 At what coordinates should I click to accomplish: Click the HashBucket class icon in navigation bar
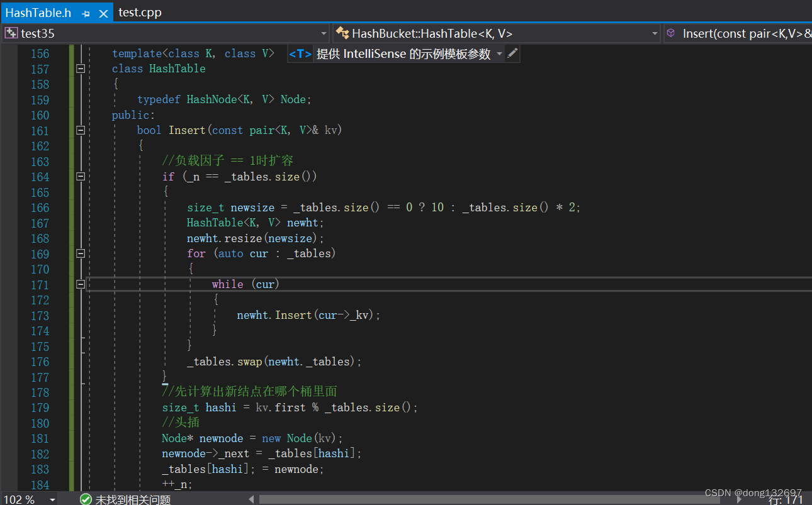pyautogui.click(x=342, y=33)
